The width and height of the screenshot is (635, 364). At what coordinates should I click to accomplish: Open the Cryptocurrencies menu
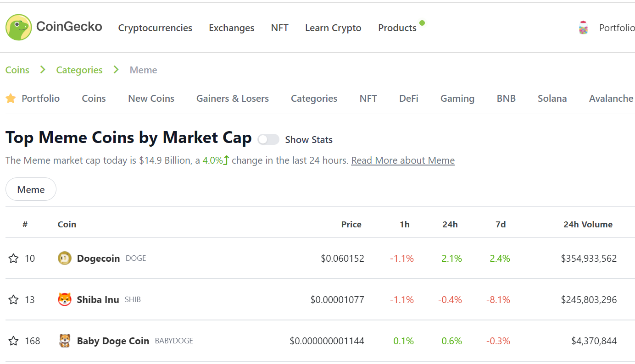click(155, 28)
